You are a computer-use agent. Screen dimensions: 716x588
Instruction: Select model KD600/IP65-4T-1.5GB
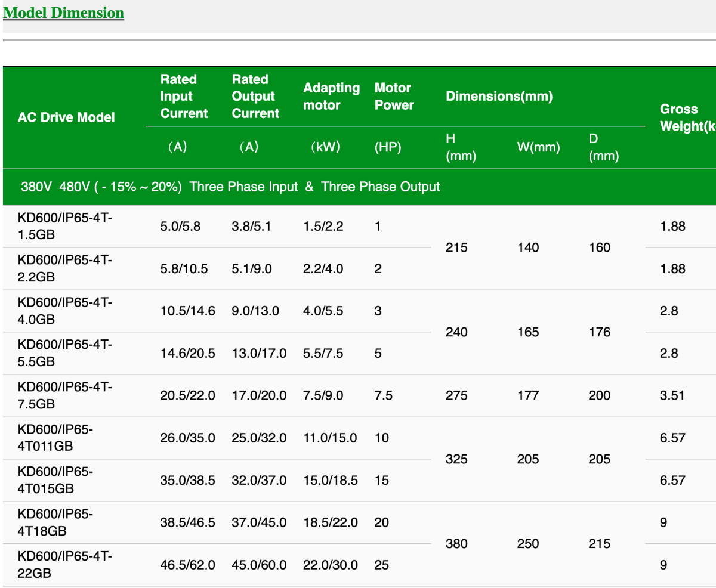click(65, 227)
